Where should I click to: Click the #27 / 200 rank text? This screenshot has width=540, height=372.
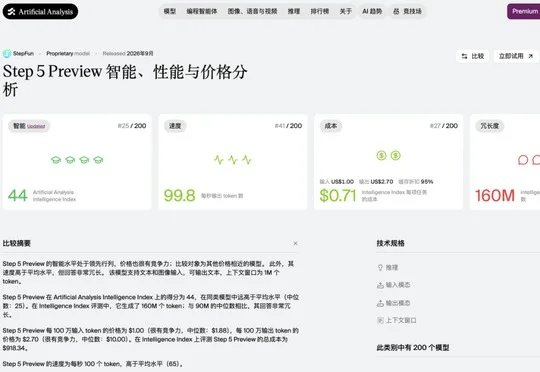pyautogui.click(x=444, y=126)
